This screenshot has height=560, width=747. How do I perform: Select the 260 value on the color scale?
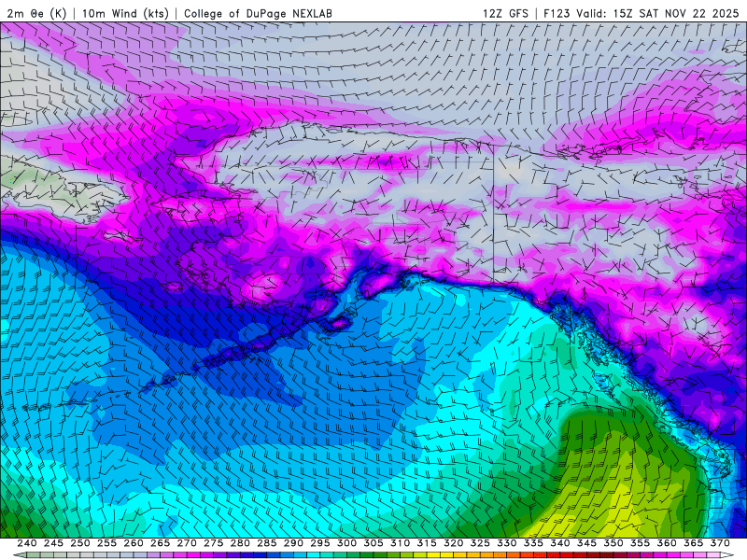[x=134, y=543]
